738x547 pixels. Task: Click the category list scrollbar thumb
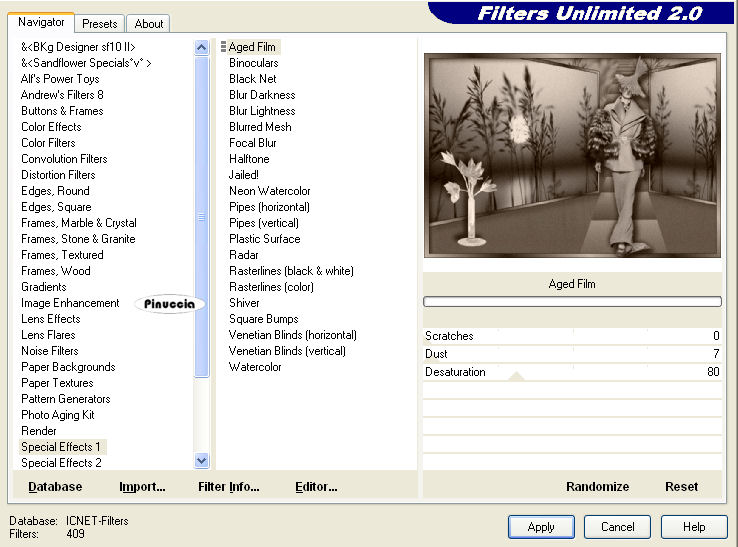coord(201,217)
